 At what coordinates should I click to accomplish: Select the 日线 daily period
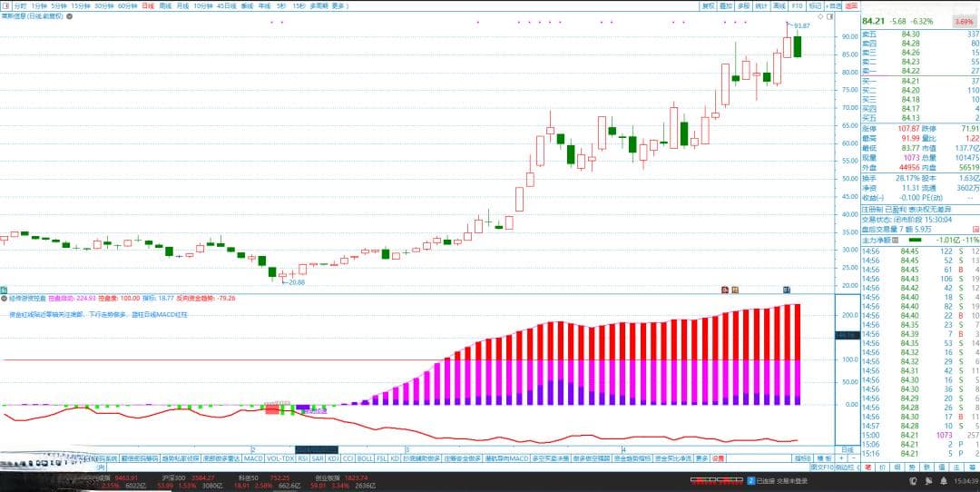point(148,5)
